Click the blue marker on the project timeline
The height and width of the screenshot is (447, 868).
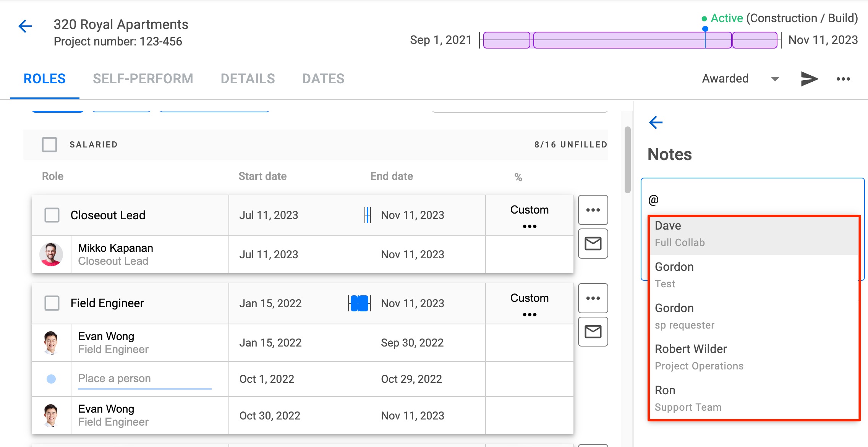[x=705, y=29]
